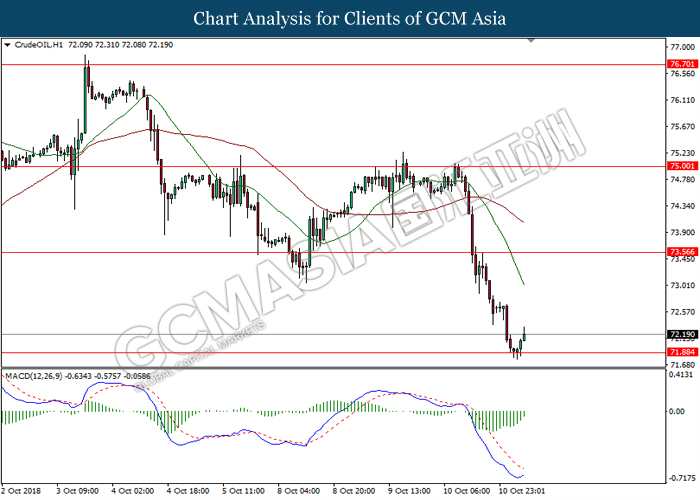Click the 8 Oct 04:00 time label
The height and width of the screenshot is (500, 700).
click(299, 491)
